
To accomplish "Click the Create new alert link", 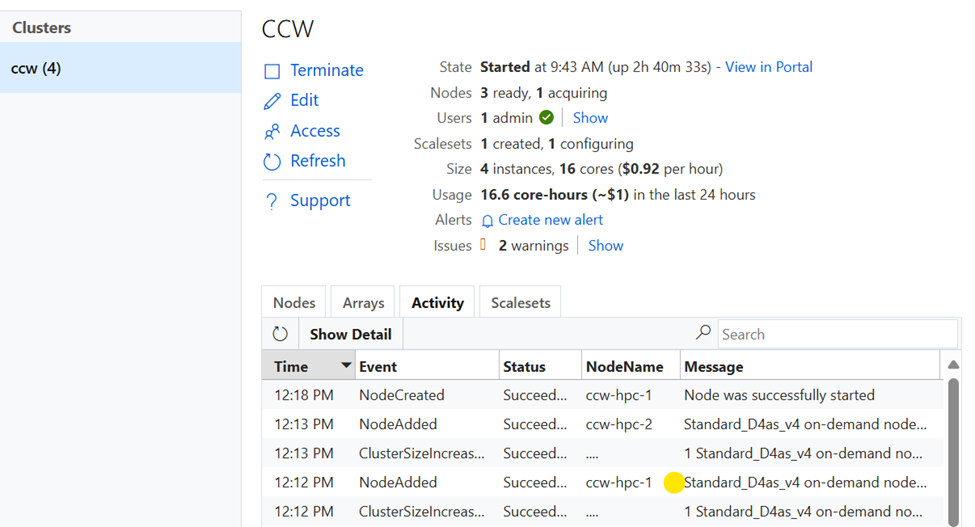I will click(550, 220).
